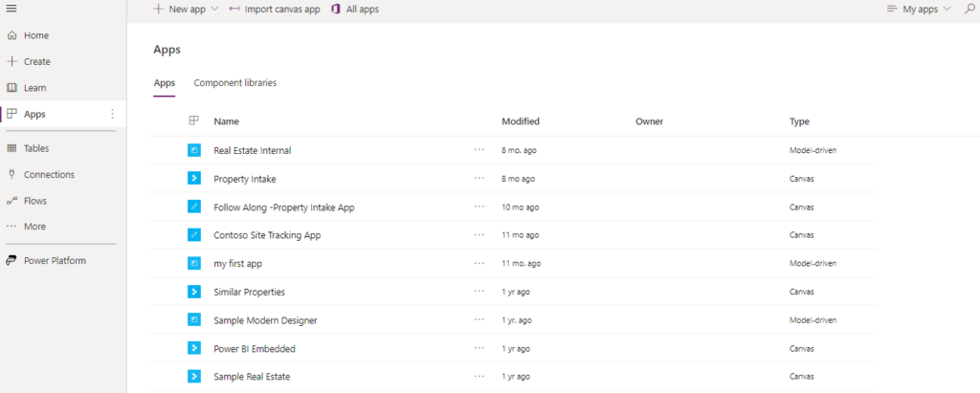Viewport: 980px width, 393px height.
Task: Open the Sample Modern Designer app
Action: pos(266,320)
